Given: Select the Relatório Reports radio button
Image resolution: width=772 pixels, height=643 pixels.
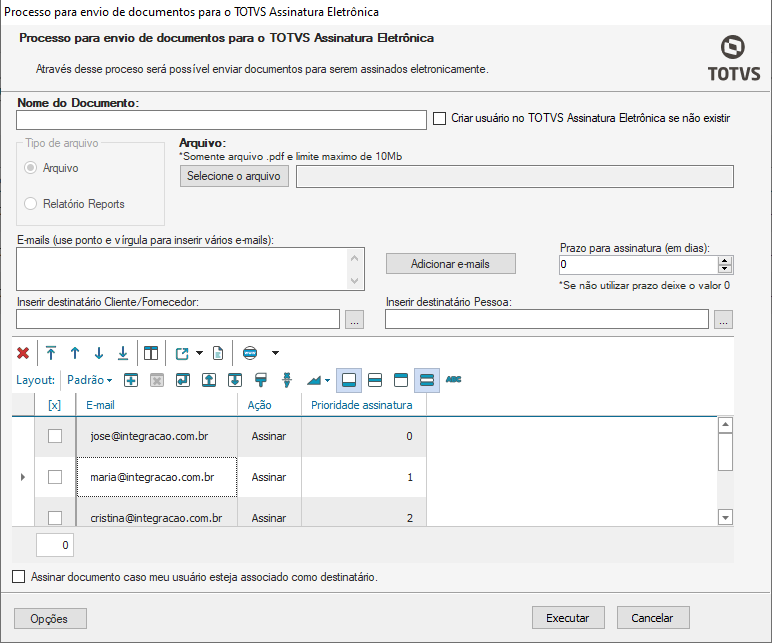Looking at the screenshot, I should (x=31, y=204).
